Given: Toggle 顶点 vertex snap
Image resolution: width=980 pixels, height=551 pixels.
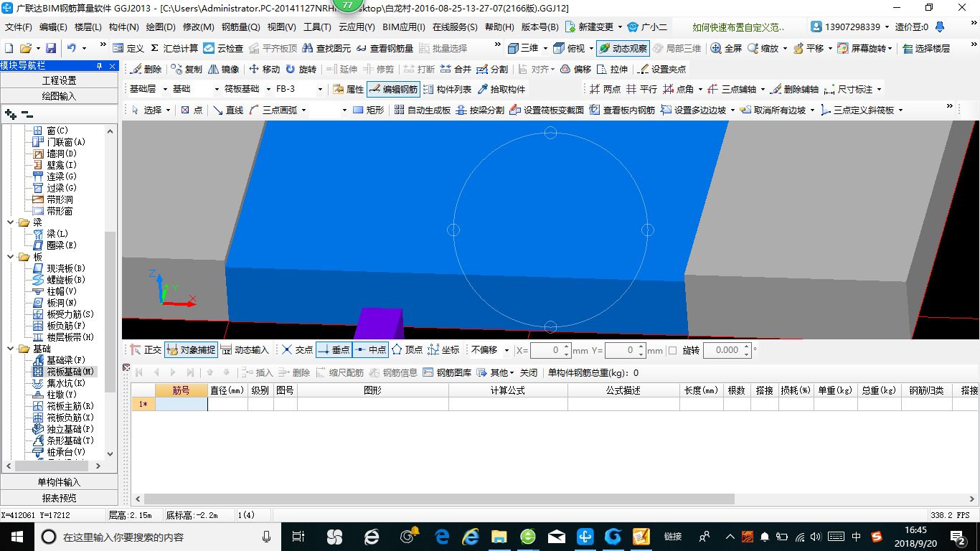Looking at the screenshot, I should [x=407, y=350].
